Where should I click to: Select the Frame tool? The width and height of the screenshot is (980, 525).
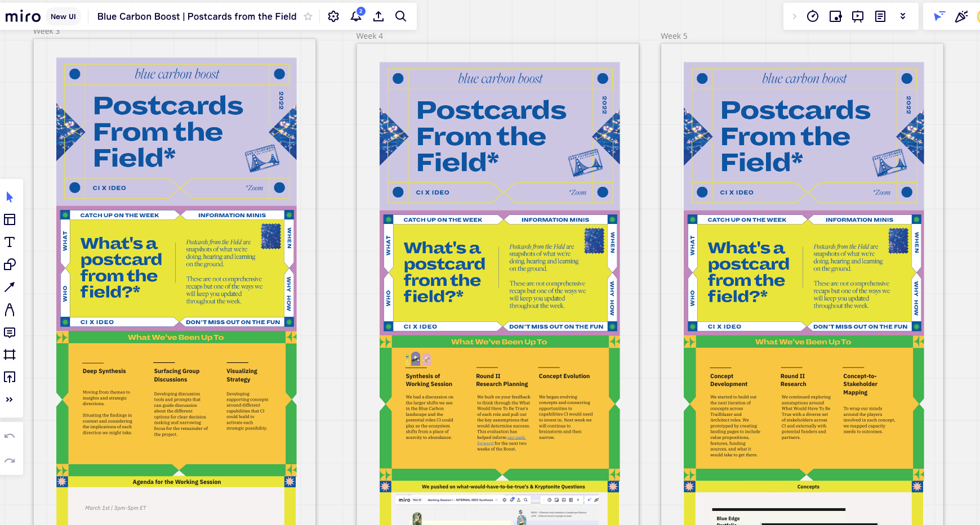[x=10, y=355]
